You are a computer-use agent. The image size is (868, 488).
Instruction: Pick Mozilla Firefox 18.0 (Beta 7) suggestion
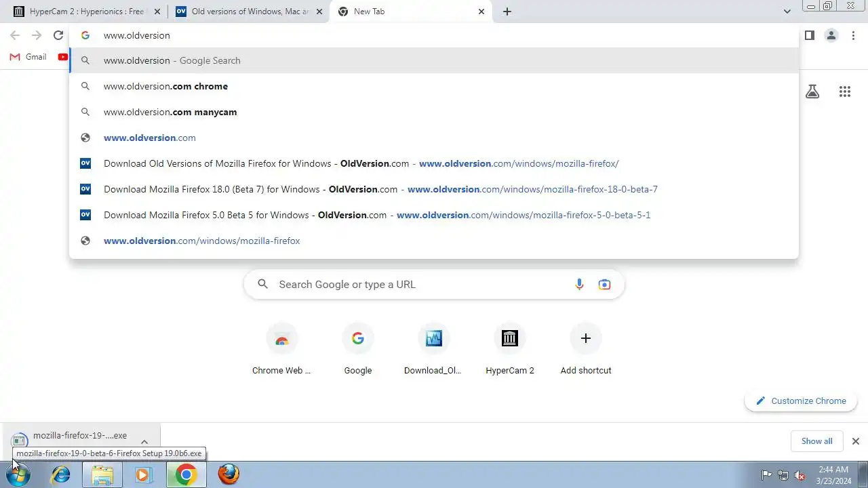[x=434, y=189]
